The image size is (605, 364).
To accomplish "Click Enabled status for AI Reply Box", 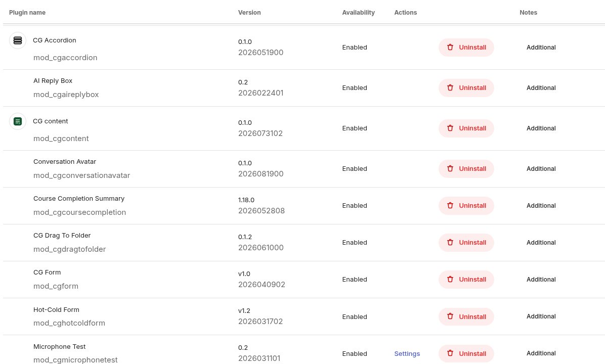I will [x=355, y=88].
